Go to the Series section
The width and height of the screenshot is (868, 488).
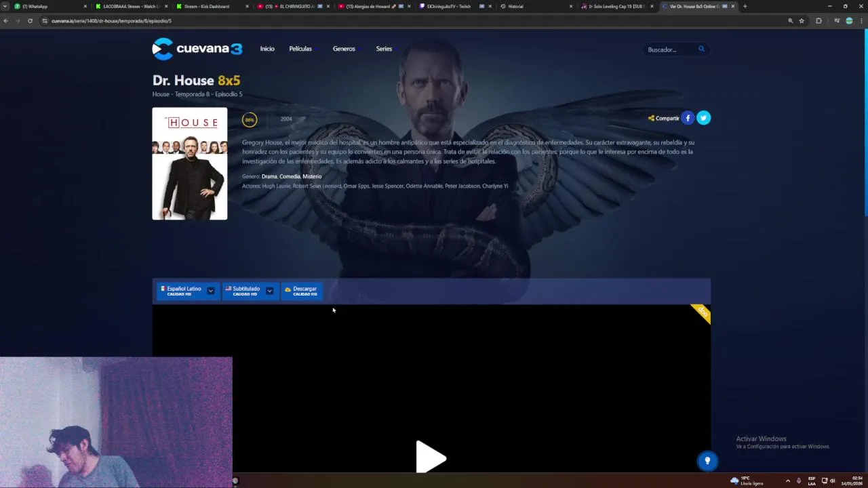coord(384,49)
